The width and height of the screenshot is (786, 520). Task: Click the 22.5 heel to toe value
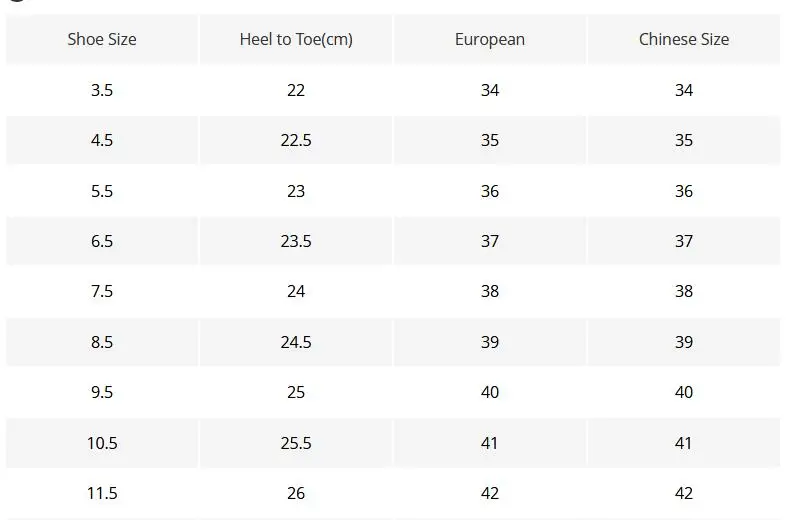[296, 140]
